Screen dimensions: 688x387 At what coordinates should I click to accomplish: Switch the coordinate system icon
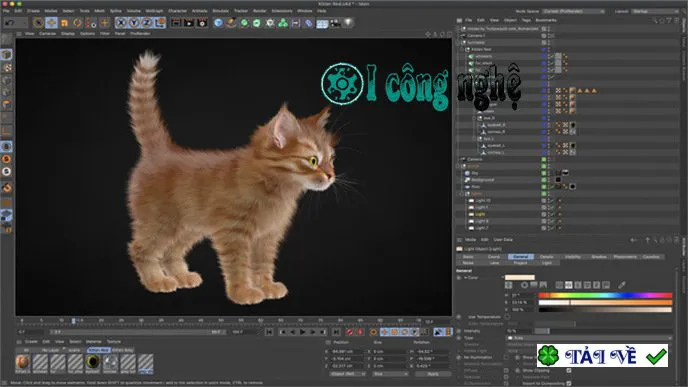pos(160,22)
